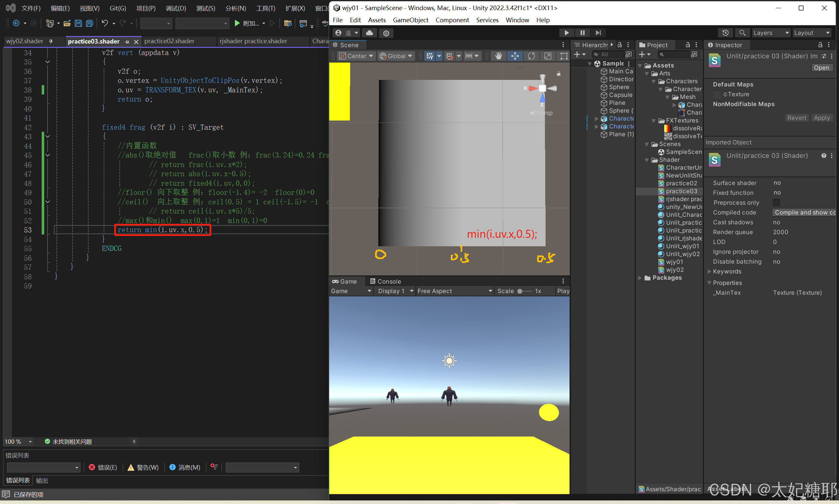
Task: Click Save All in Visual Studio toolbar
Action: (x=89, y=23)
